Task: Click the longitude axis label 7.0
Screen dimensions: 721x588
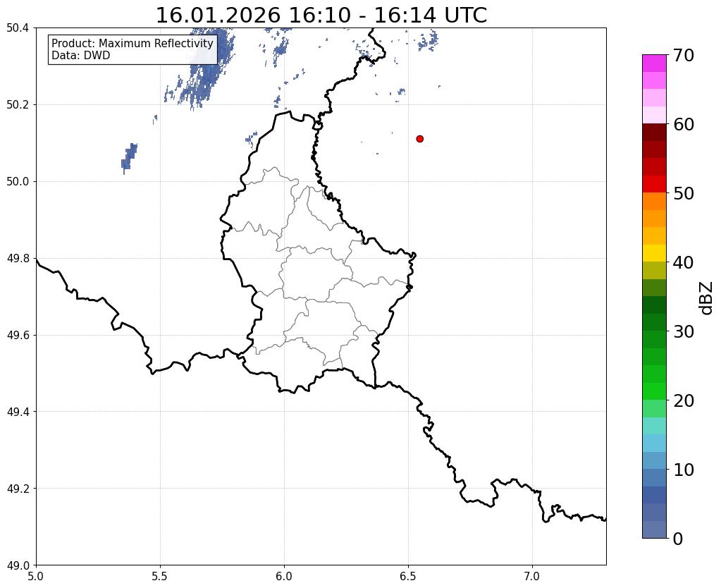Action: coord(532,576)
